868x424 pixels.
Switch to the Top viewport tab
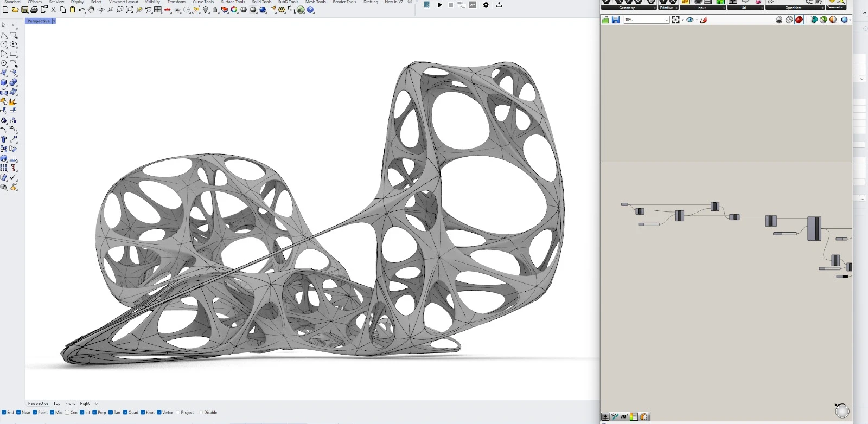(x=56, y=403)
